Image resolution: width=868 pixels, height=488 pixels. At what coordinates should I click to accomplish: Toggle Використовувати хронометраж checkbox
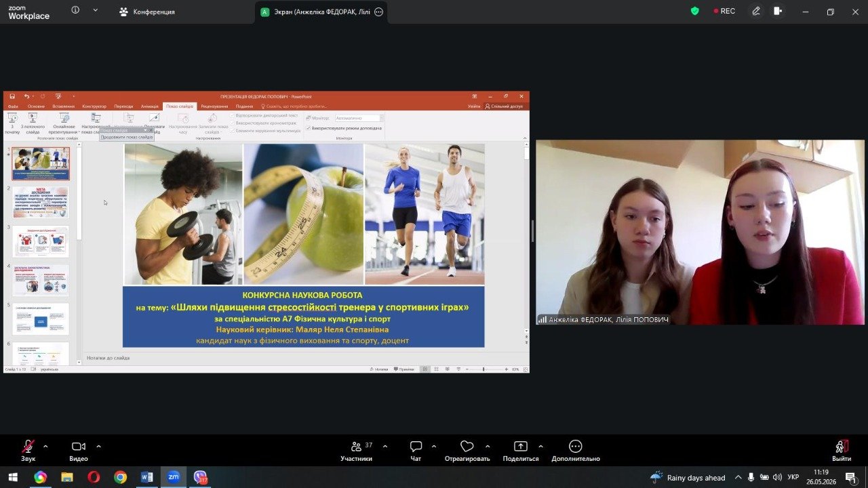(x=264, y=123)
